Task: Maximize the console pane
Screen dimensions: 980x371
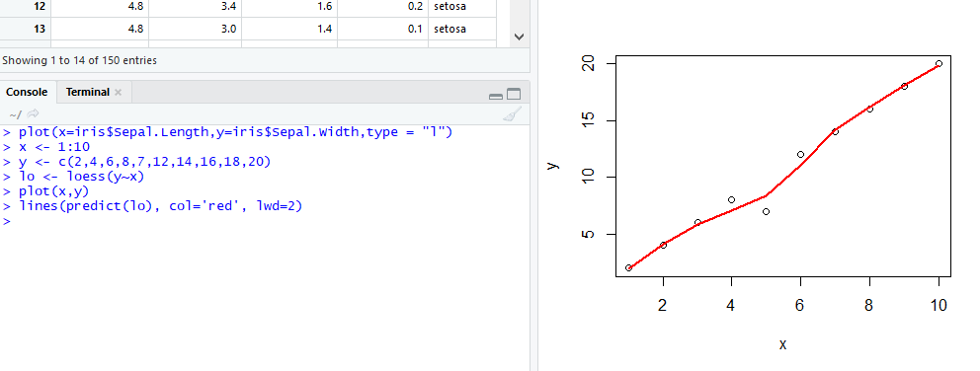Action: coord(514,95)
